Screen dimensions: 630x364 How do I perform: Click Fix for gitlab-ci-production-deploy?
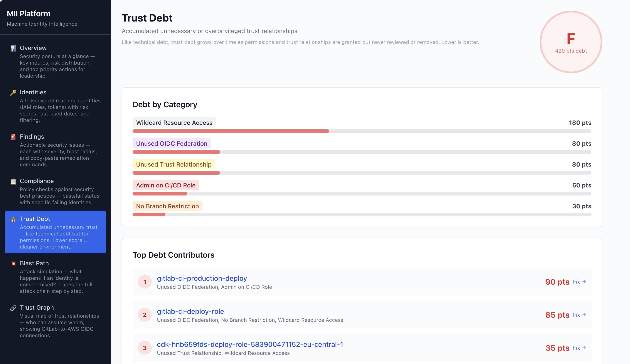click(579, 282)
